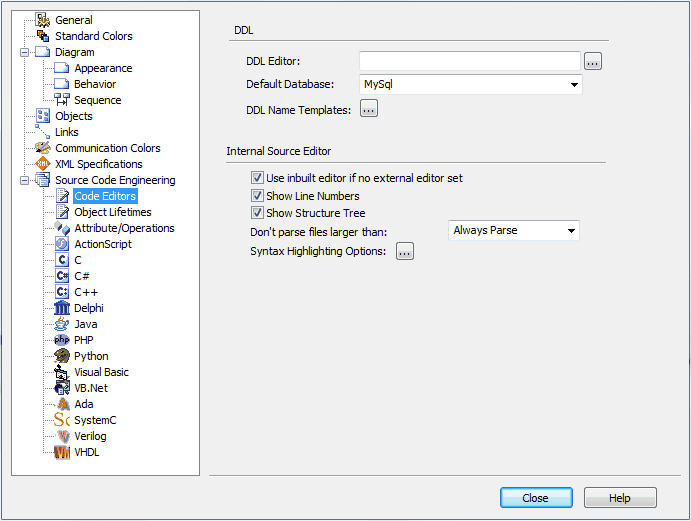Image resolution: width=691 pixels, height=521 pixels.
Task: Select the Verilog label
Action: (90, 436)
